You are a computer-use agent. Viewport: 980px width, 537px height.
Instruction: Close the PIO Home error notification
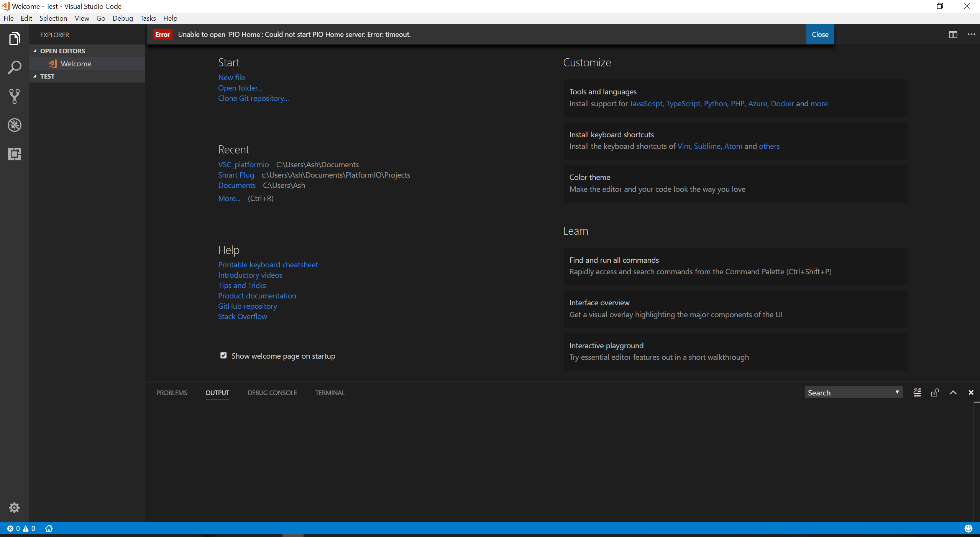820,35
